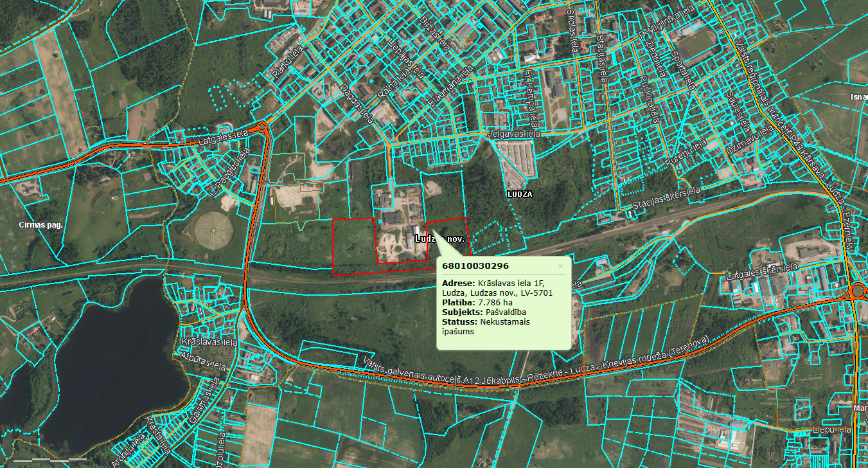Close the parcel info popup
Image resolution: width=868 pixels, height=468 pixels.
(x=560, y=265)
